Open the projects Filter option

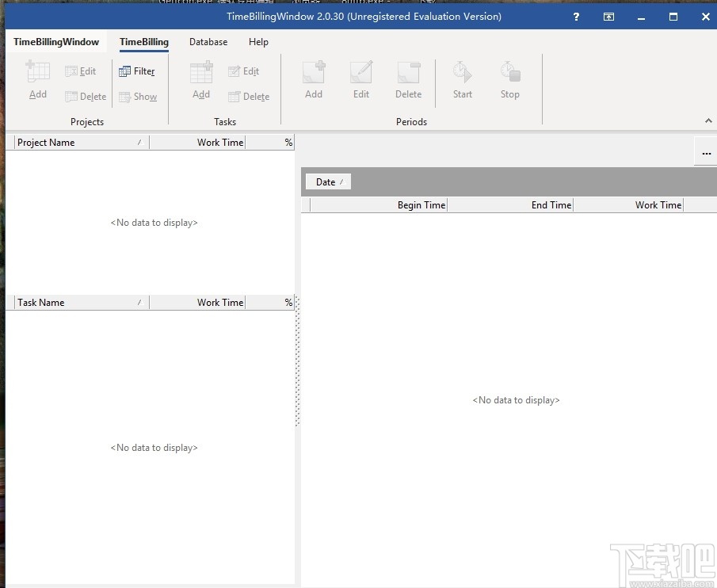coord(137,71)
